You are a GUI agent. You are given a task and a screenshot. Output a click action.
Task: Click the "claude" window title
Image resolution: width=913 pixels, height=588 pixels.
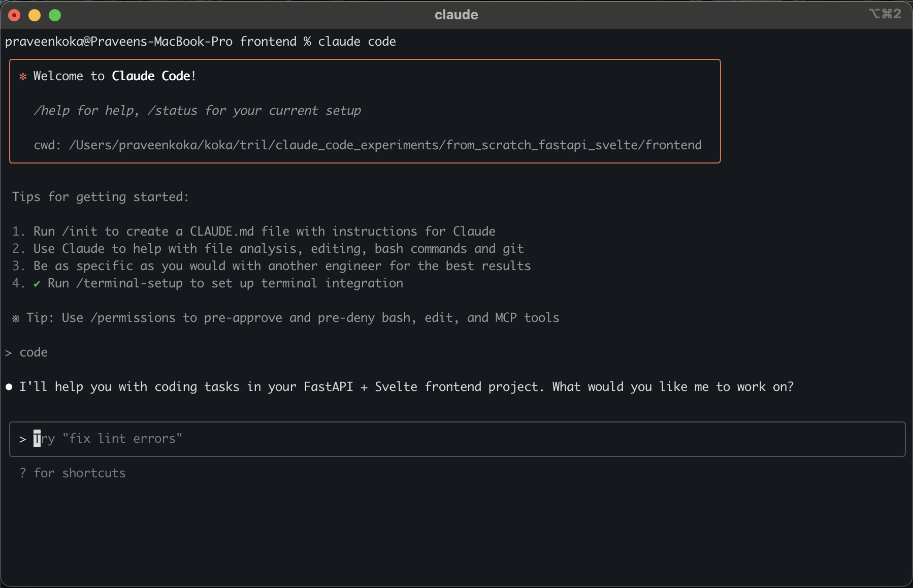456,15
